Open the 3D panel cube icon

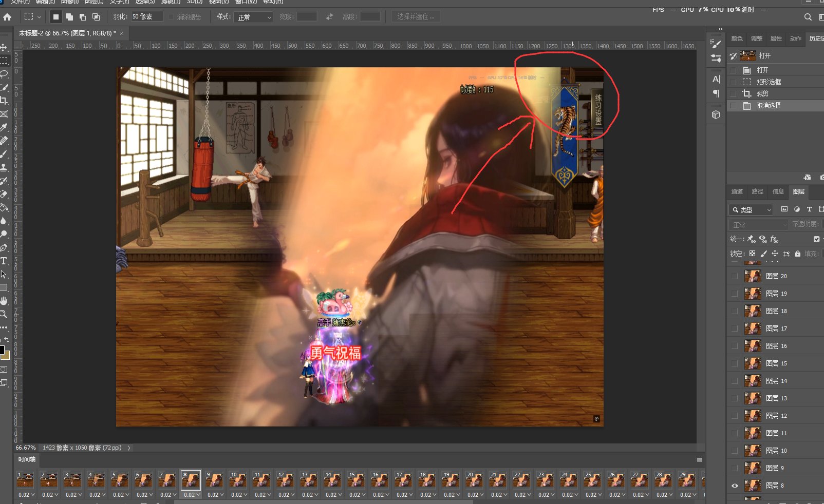pyautogui.click(x=716, y=115)
